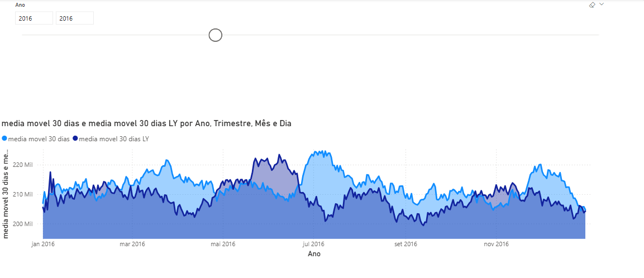Click the 'Ano' x-axis title below chart

[314, 254]
